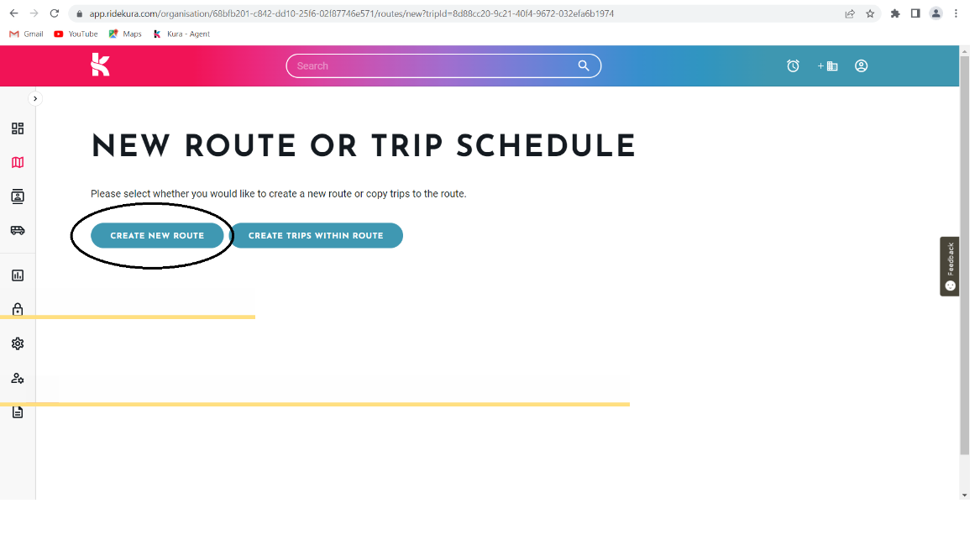Open the reports chart icon in sidebar

[x=18, y=275]
